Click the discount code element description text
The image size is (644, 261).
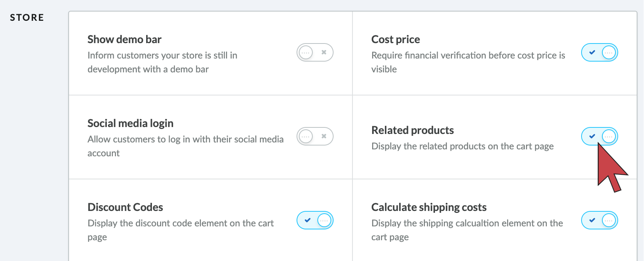[x=180, y=230]
